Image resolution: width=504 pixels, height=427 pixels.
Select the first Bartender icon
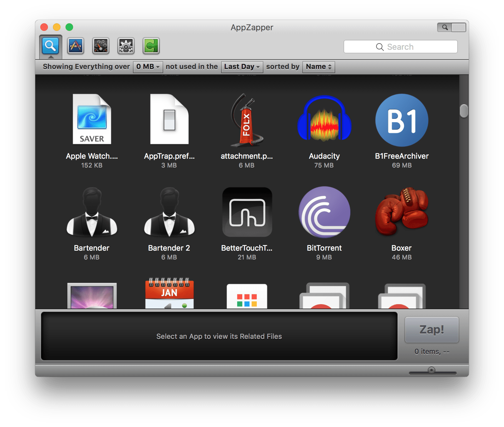(92, 212)
